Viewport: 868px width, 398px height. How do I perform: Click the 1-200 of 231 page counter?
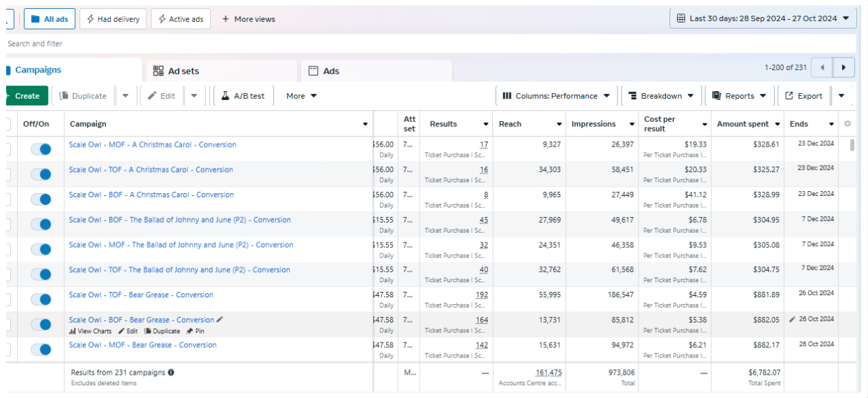[x=785, y=67]
